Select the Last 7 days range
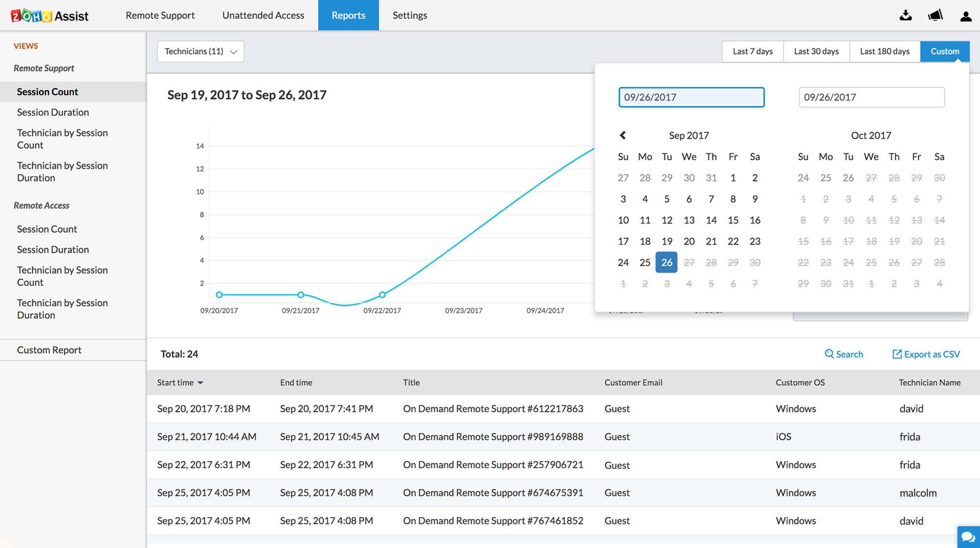 (x=753, y=51)
